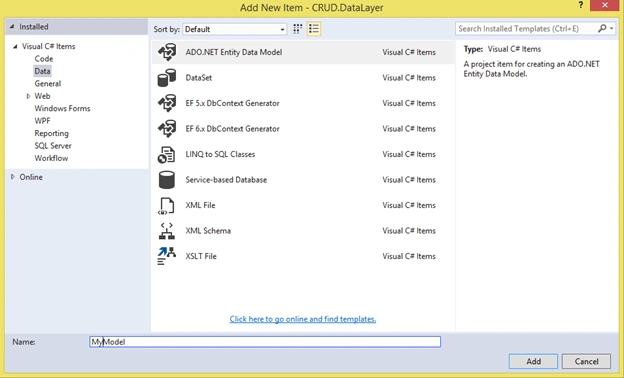Switch to small icons grid view

pos(298,29)
